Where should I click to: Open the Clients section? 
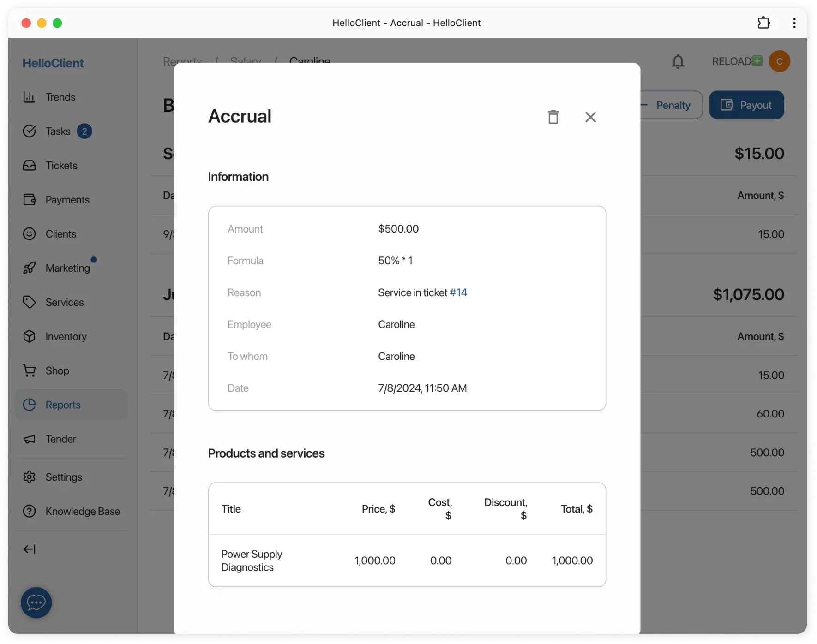click(61, 234)
